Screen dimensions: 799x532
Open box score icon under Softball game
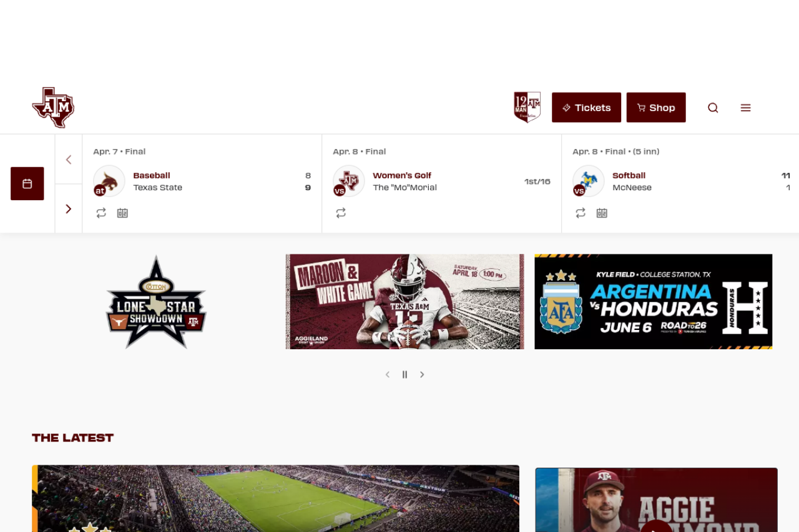pyautogui.click(x=602, y=213)
